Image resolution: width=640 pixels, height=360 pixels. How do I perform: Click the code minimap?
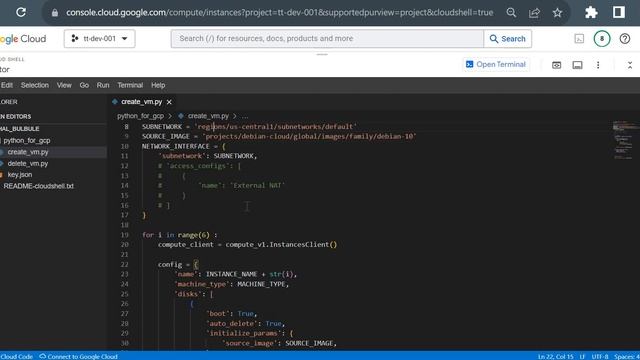click(x=623, y=140)
